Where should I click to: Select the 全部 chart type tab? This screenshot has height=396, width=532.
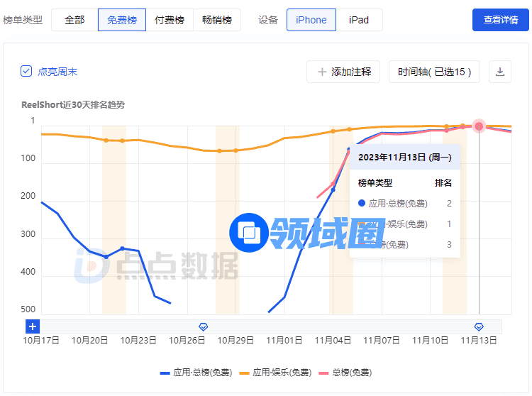click(74, 20)
